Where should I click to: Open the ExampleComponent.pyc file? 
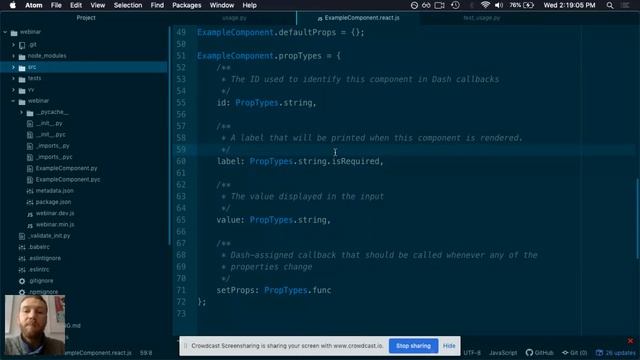pyautogui.click(x=68, y=180)
